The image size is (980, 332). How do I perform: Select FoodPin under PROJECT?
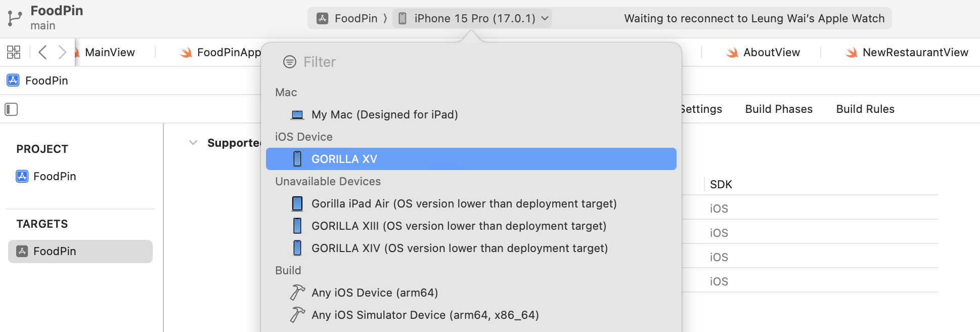[x=55, y=176]
